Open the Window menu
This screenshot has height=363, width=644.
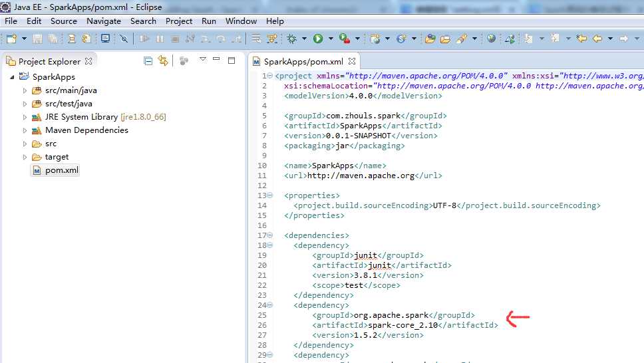point(241,21)
